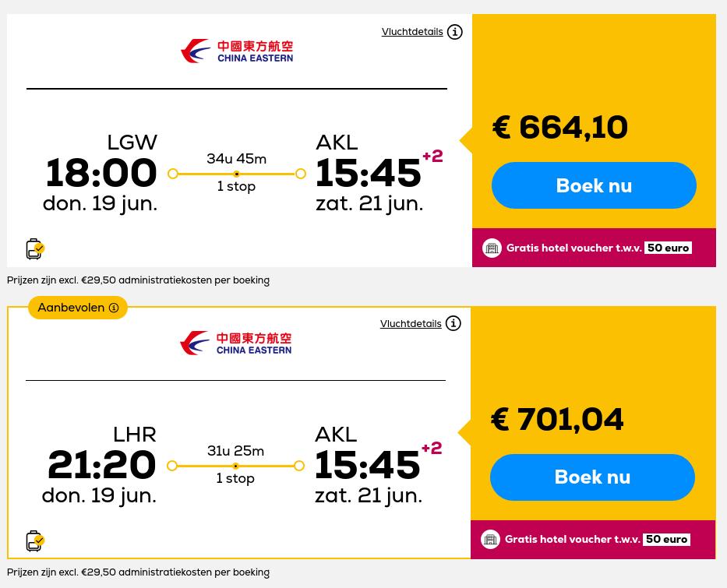Click the hotel voucher icon on first offer
Screen dimensions: 727x588
point(492,248)
